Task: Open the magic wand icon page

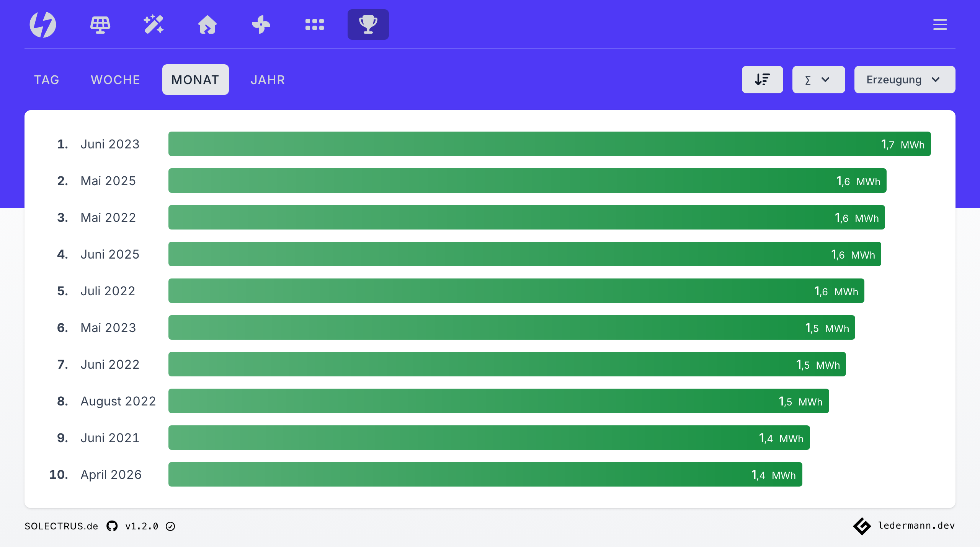Action: coord(154,24)
